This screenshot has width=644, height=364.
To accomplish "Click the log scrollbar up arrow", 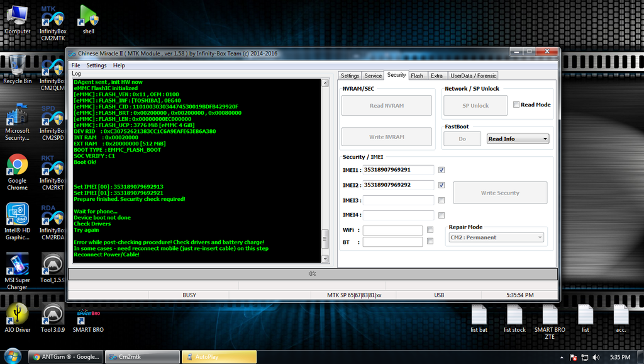I will coord(325,83).
